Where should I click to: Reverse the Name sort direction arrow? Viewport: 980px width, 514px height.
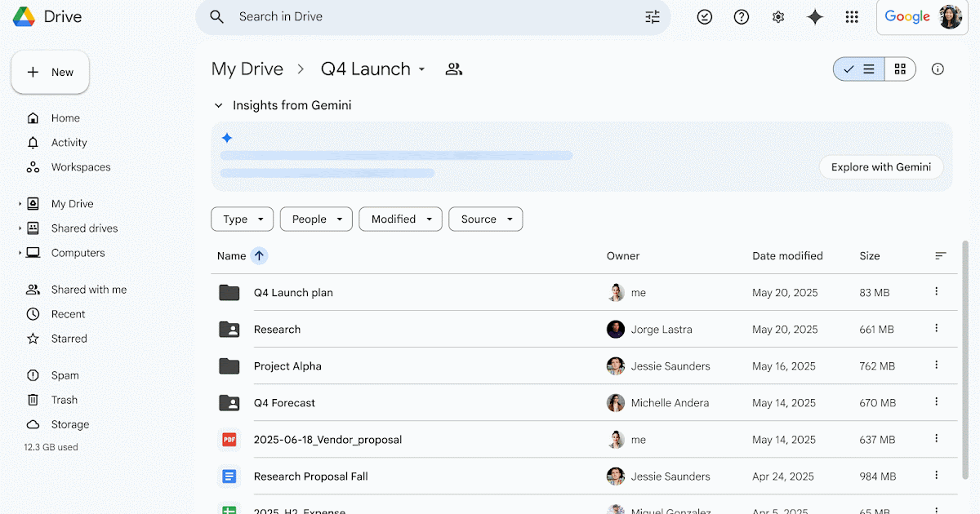click(x=259, y=256)
